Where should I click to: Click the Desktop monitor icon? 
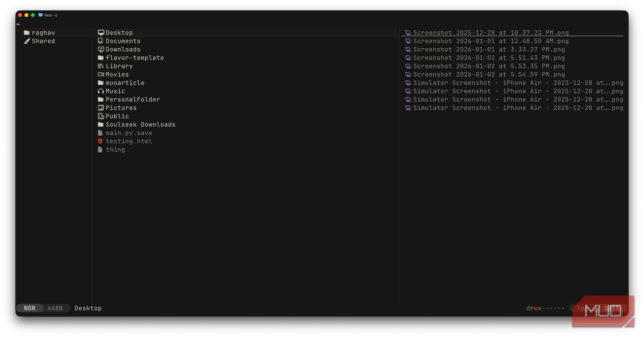101,33
